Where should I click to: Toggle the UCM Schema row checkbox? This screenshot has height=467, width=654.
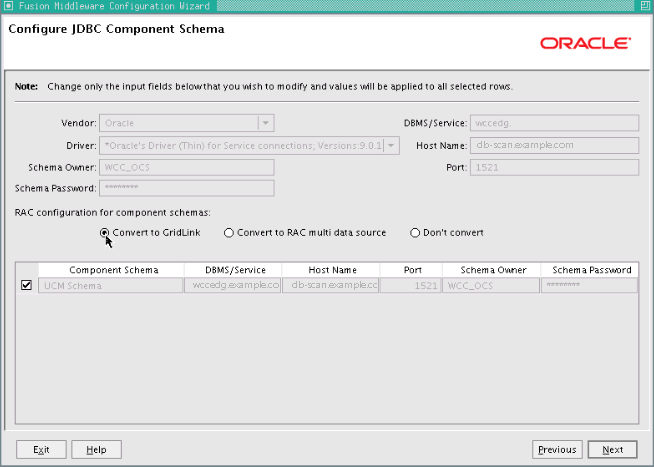click(x=26, y=285)
